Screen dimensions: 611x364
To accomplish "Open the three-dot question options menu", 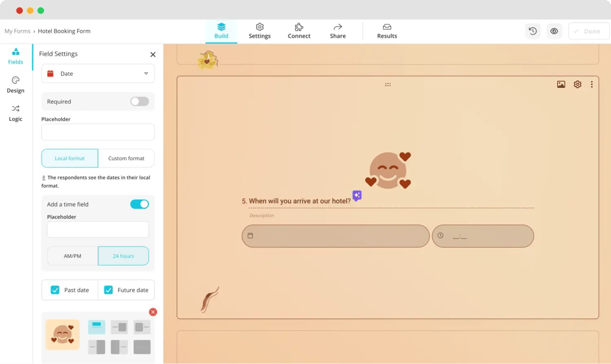I will point(591,85).
